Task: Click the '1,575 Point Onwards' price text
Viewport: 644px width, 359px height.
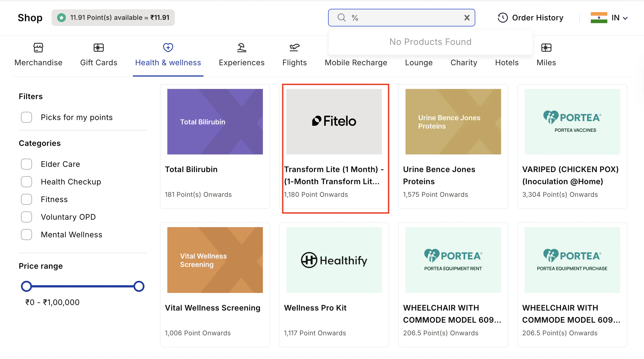Action: click(436, 195)
